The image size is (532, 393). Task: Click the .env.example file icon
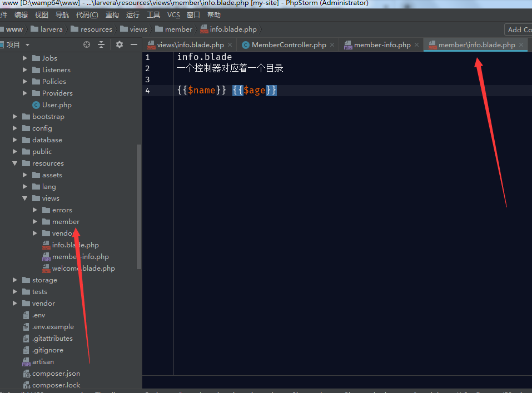click(26, 327)
